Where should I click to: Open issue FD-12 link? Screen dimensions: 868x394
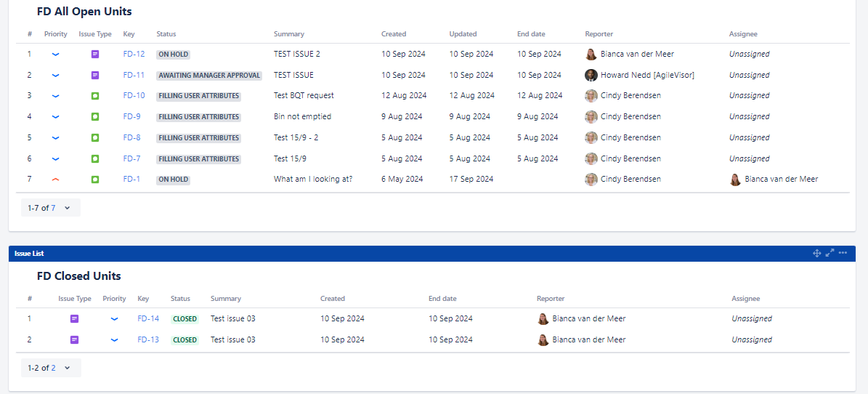(x=134, y=55)
